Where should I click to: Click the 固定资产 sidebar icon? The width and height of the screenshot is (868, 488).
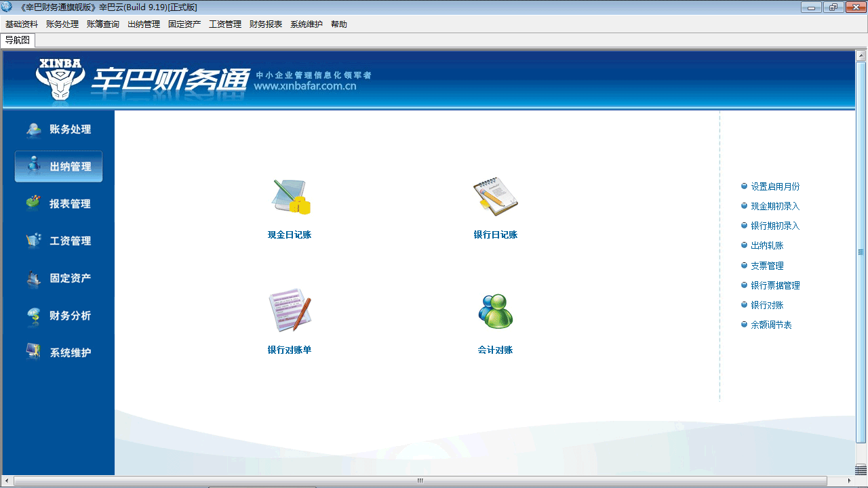(34, 278)
